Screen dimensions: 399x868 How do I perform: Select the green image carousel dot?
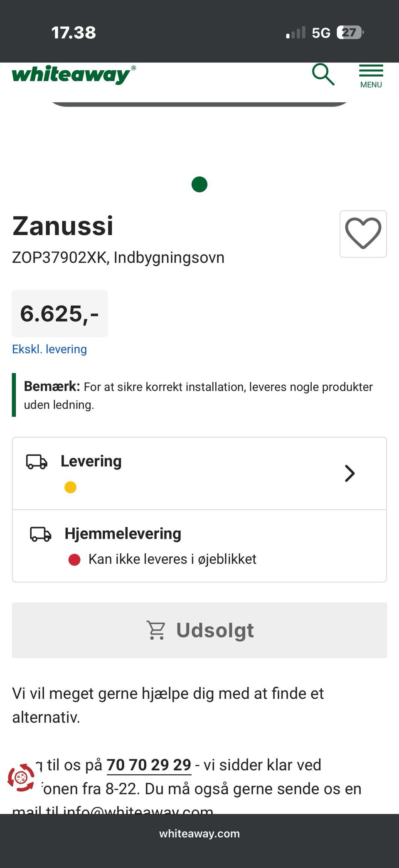coord(199,184)
